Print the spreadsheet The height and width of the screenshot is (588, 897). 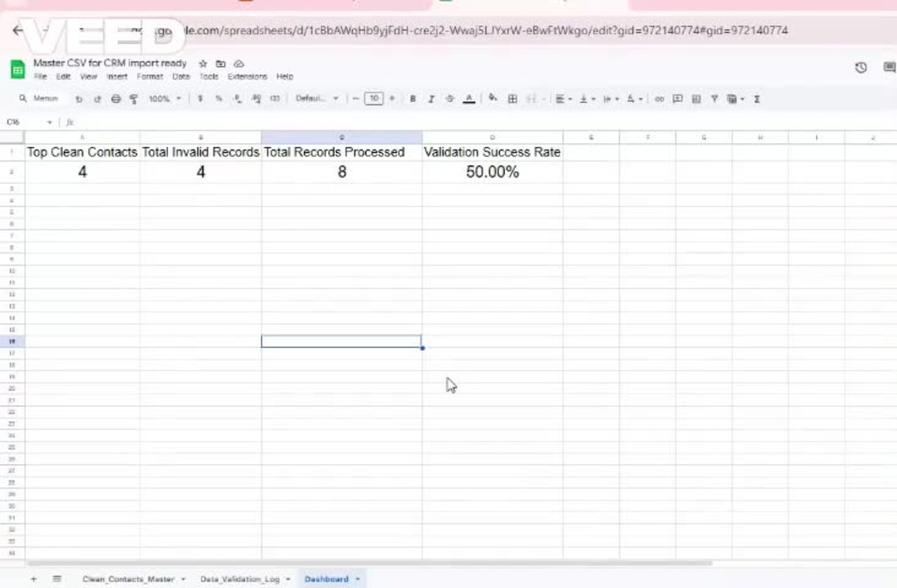tap(116, 99)
